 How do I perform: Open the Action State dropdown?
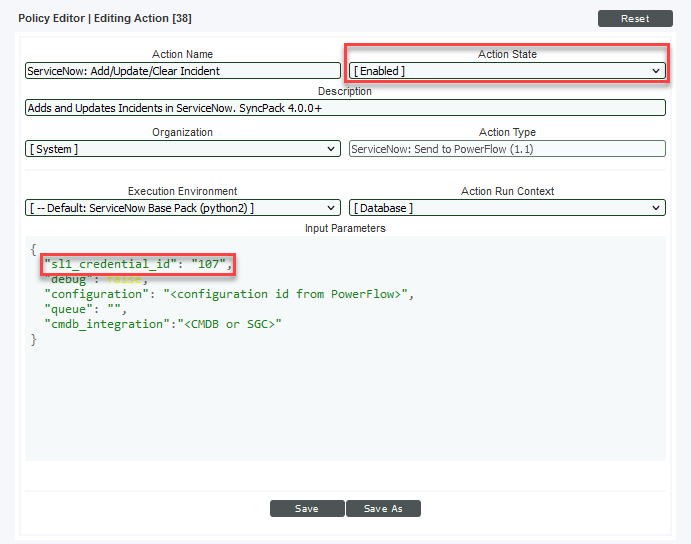(506, 71)
